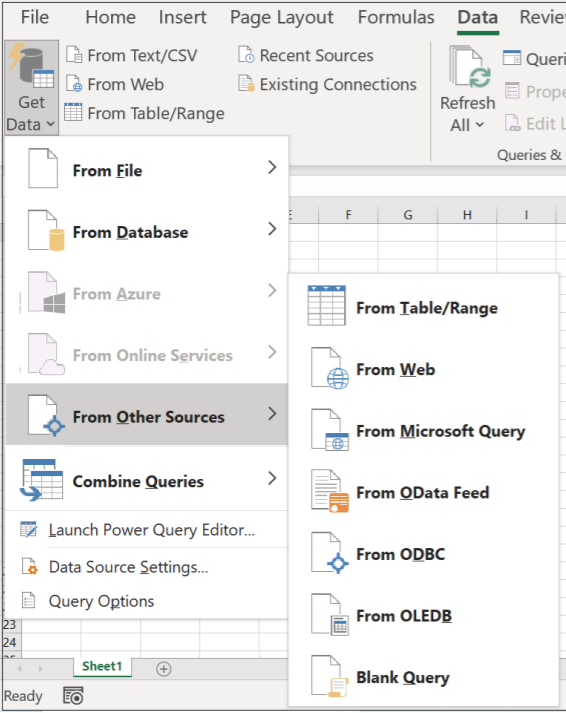
Task: Click Properties list icon in ribbon
Action: tap(512, 91)
